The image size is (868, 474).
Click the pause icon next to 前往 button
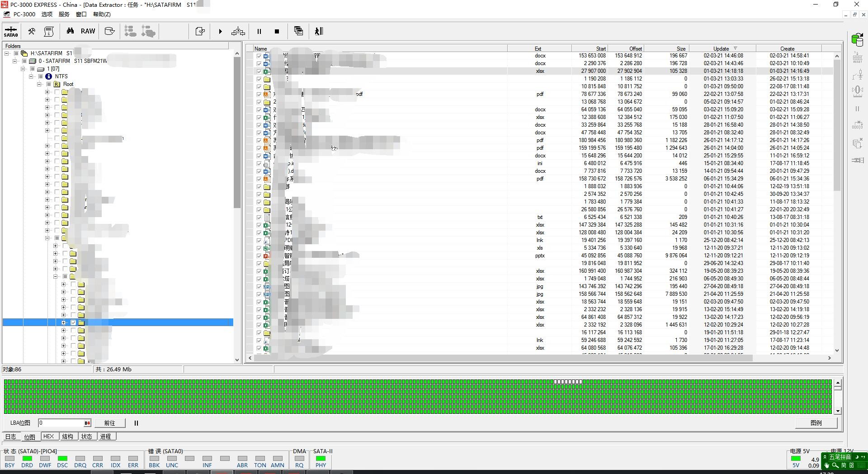[136, 423]
